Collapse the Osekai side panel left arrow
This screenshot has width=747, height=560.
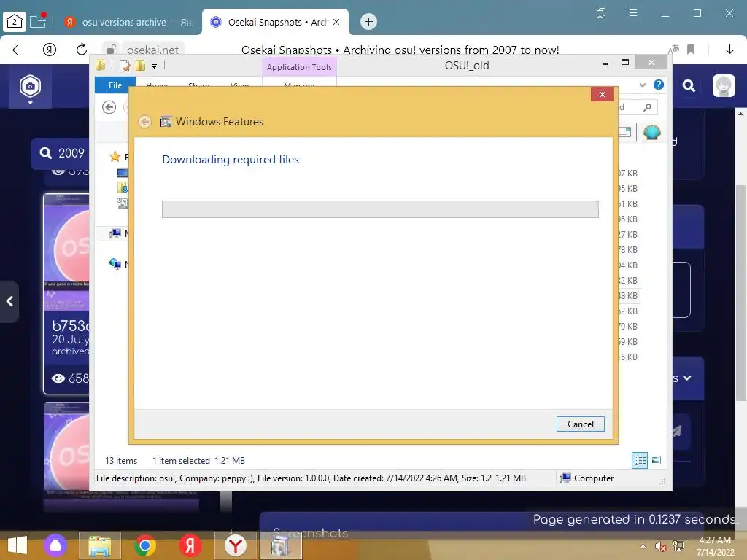tap(9, 301)
